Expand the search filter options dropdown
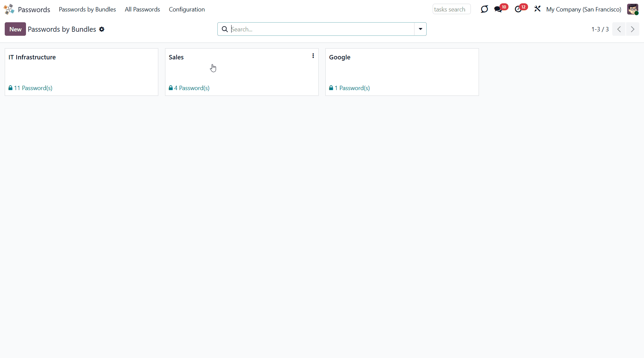Image resolution: width=644 pixels, height=358 pixels. [x=420, y=29]
